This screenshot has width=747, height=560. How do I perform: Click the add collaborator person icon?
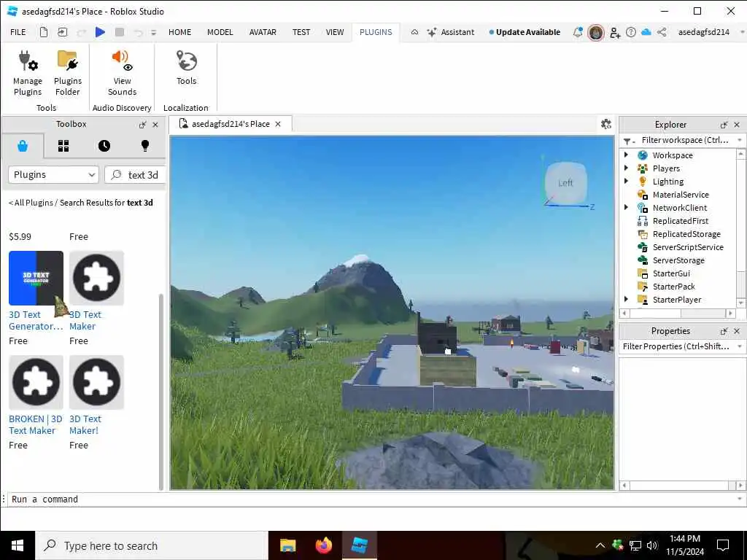pyautogui.click(x=614, y=32)
